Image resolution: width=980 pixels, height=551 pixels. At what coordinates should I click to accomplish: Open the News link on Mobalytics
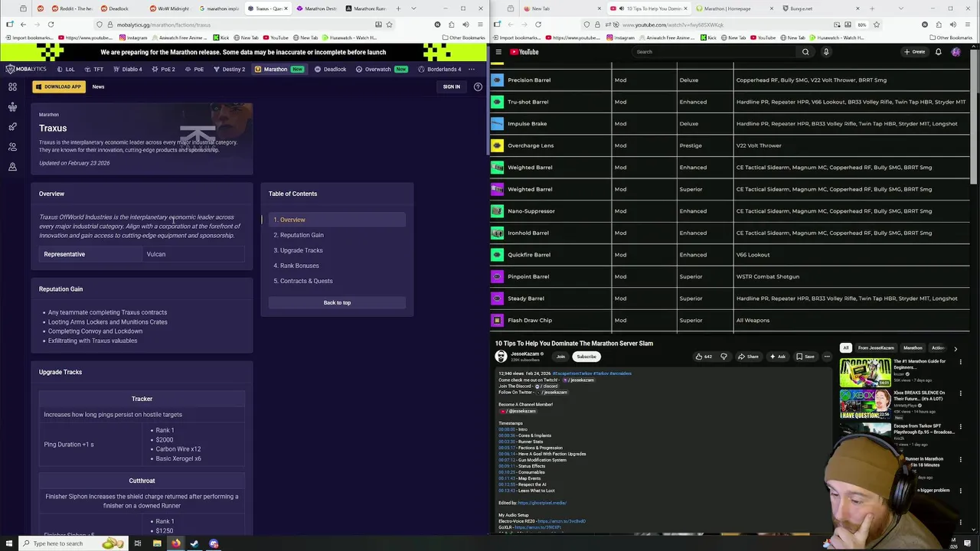[x=98, y=86]
